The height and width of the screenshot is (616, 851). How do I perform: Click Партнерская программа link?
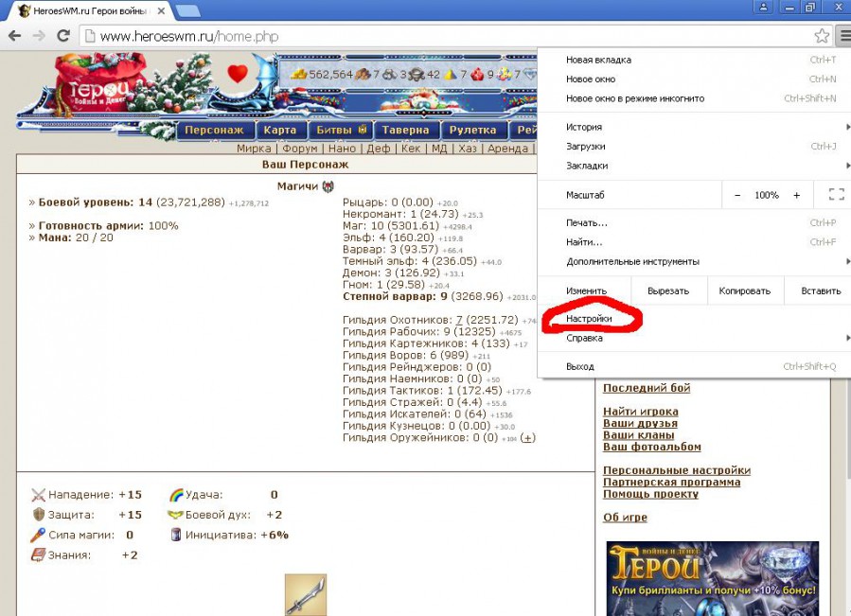[x=671, y=482]
